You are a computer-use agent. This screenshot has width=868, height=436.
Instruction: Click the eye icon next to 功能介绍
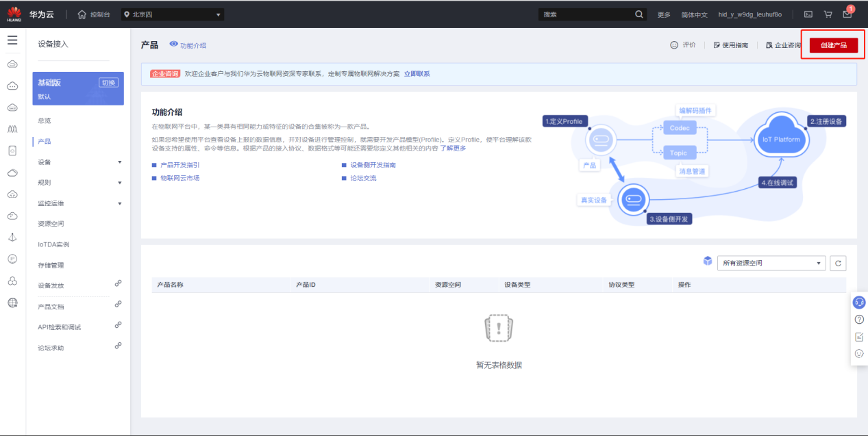click(x=173, y=44)
